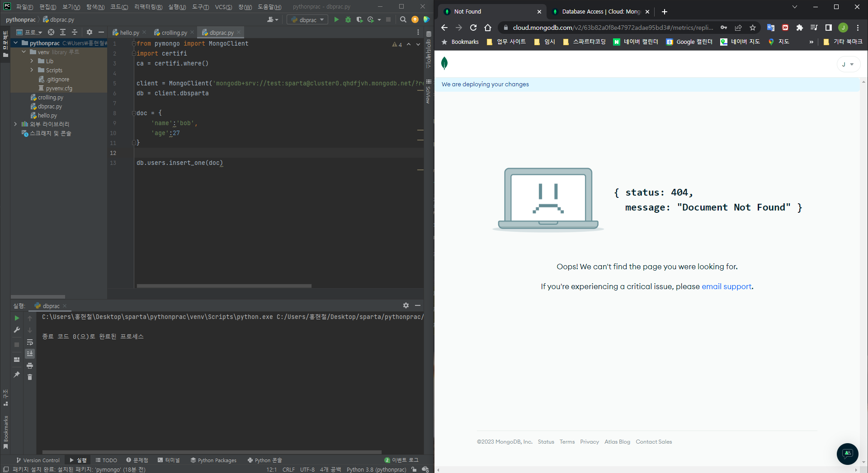Select opened file locate target icon
This screenshot has width=868, height=473.
click(x=51, y=32)
